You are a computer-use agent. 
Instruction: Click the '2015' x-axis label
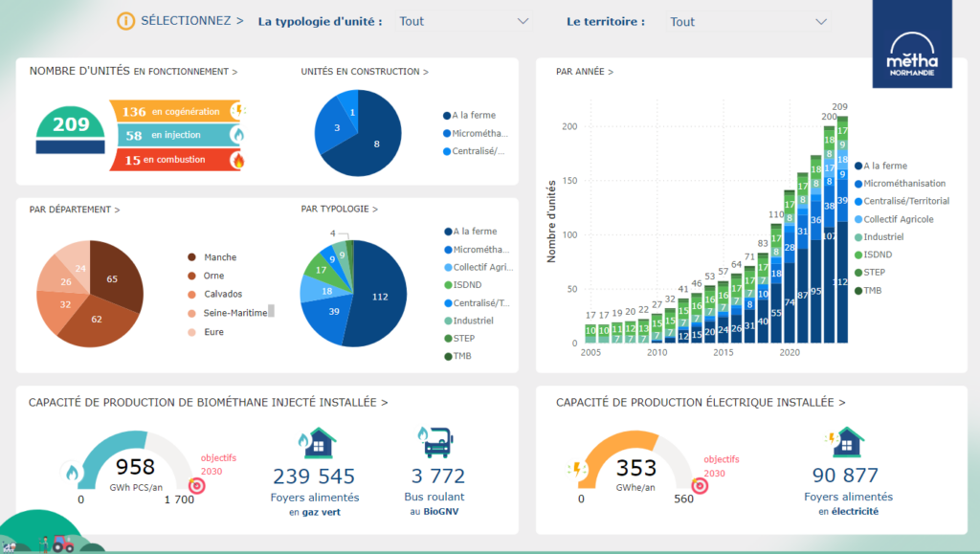point(724,353)
